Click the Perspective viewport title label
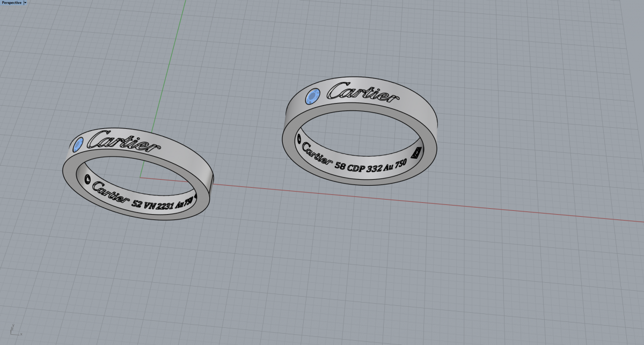This screenshot has height=345, width=644. pyautogui.click(x=12, y=3)
